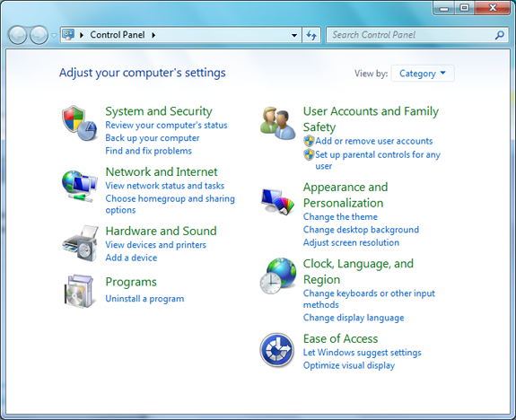Open Clock, Language, and Region heading

(358, 272)
